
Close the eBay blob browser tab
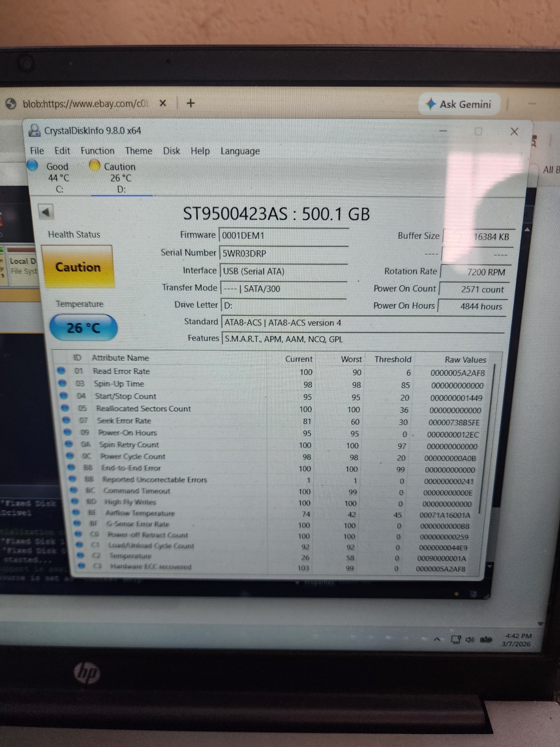pyautogui.click(x=162, y=103)
